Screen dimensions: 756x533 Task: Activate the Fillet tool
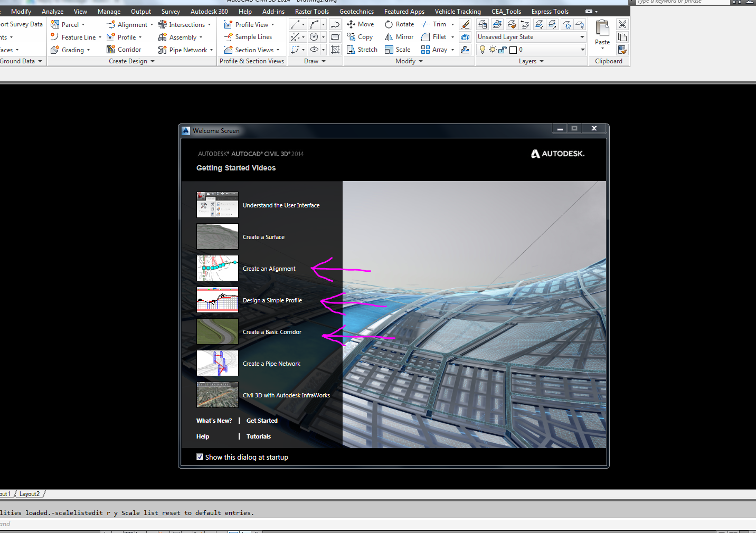coord(434,37)
